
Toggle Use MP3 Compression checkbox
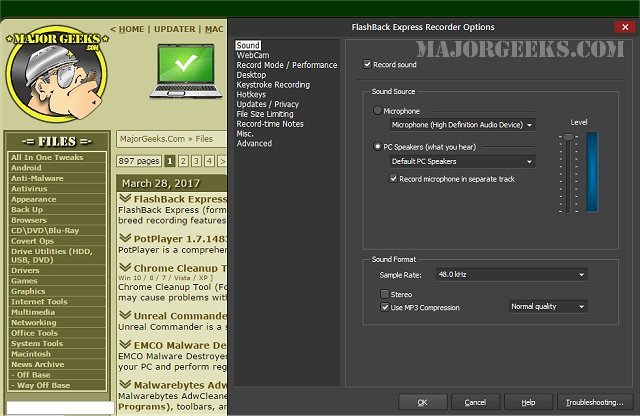coord(384,307)
